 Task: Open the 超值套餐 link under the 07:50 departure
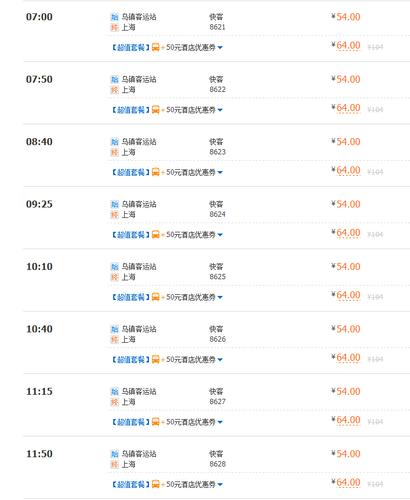coord(131,110)
